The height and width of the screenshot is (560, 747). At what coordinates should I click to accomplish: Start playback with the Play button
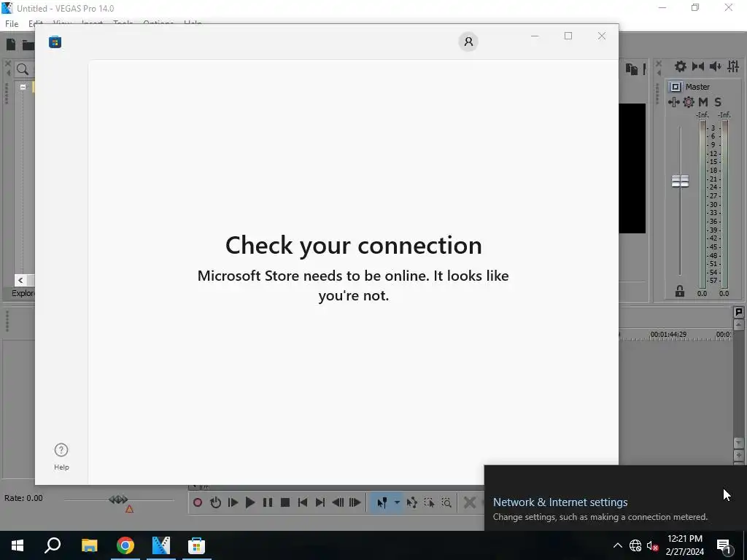pyautogui.click(x=250, y=502)
